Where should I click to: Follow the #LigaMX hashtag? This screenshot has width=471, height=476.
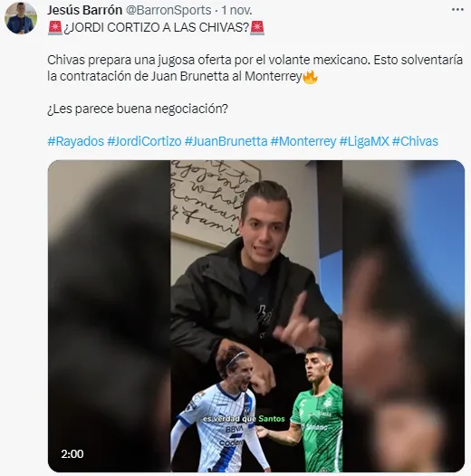(364, 141)
